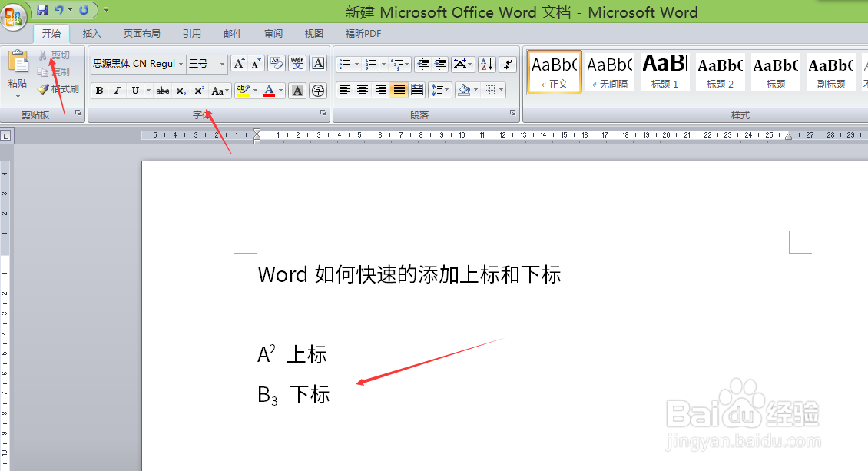This screenshot has height=471, width=868.
Task: Toggle bold formatting
Action: coord(100,91)
